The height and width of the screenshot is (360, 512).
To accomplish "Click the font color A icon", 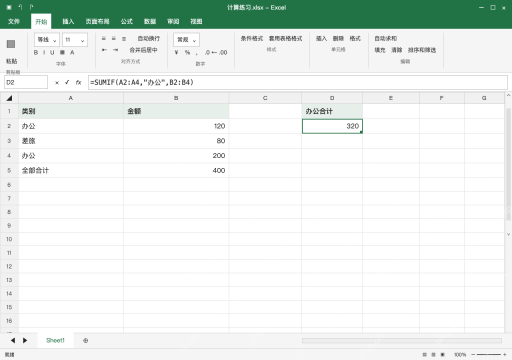I will 72,52.
